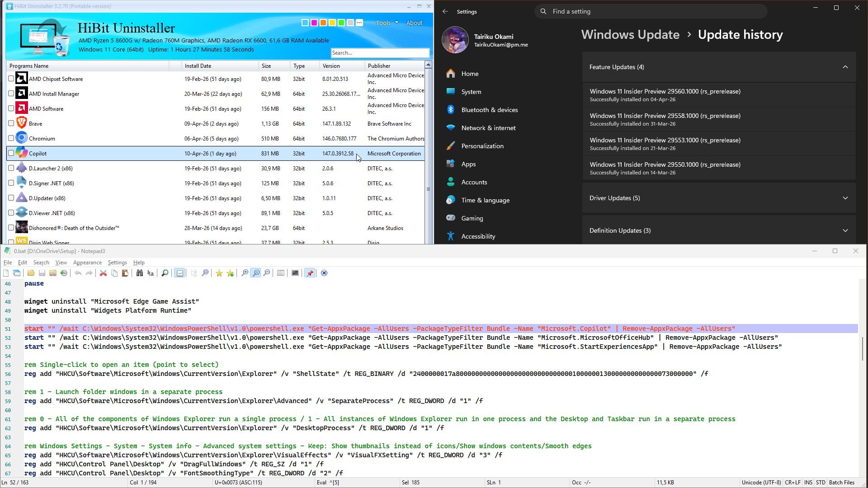Open the View menu in Notepad3
This screenshot has height=488, width=868.
tap(61, 263)
